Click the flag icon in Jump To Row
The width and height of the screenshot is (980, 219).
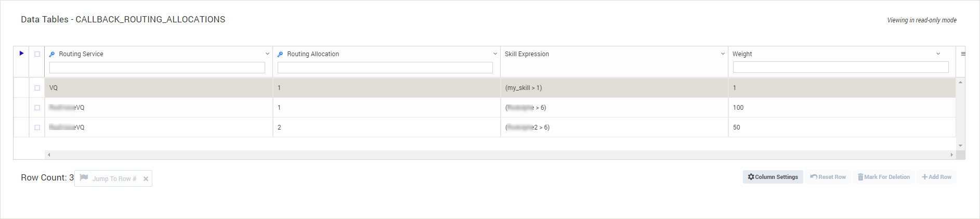[x=84, y=178]
